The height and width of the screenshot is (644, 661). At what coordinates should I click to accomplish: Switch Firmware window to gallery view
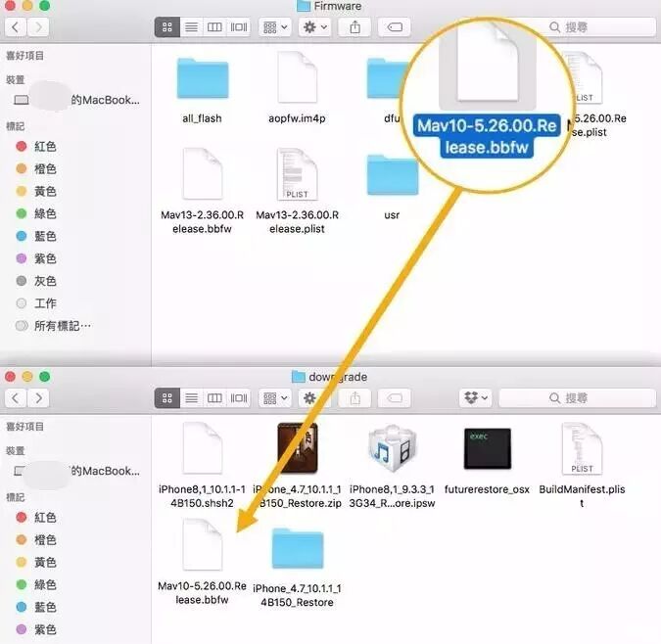[x=239, y=27]
